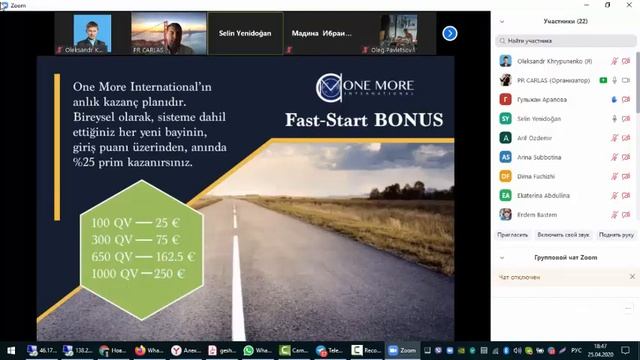
Task: Open the 46.17… remote desktop taskbar item
Action: pyautogui.click(x=41, y=350)
